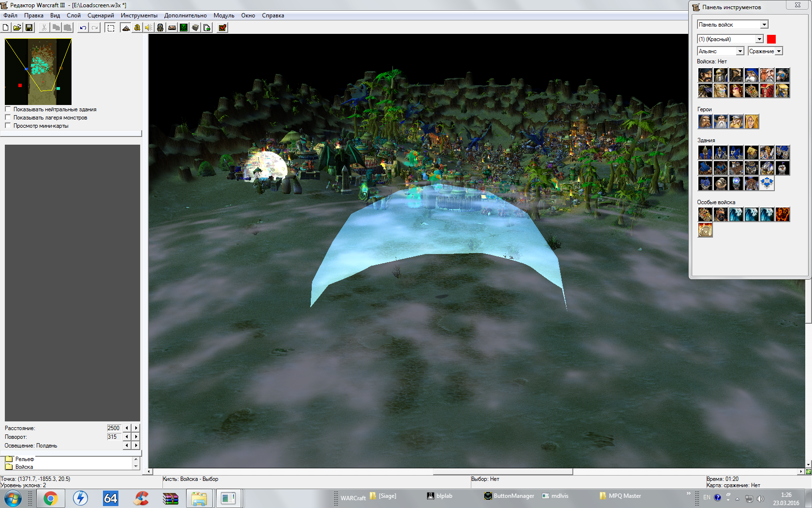This screenshot has height=508, width=812.
Task: Open the Campaign editor icon
Action: tap(172, 28)
